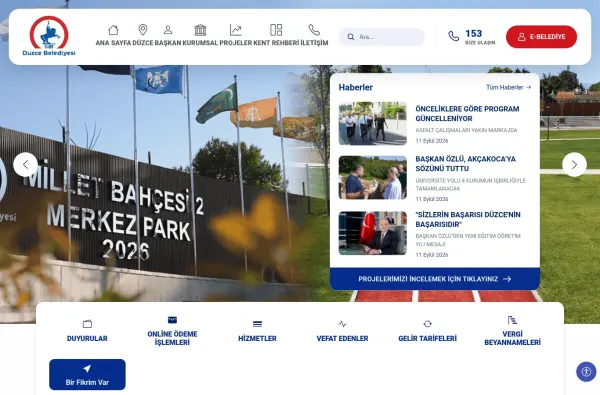Focus the Ara search field
The height and width of the screenshot is (395, 600).
pyautogui.click(x=382, y=37)
